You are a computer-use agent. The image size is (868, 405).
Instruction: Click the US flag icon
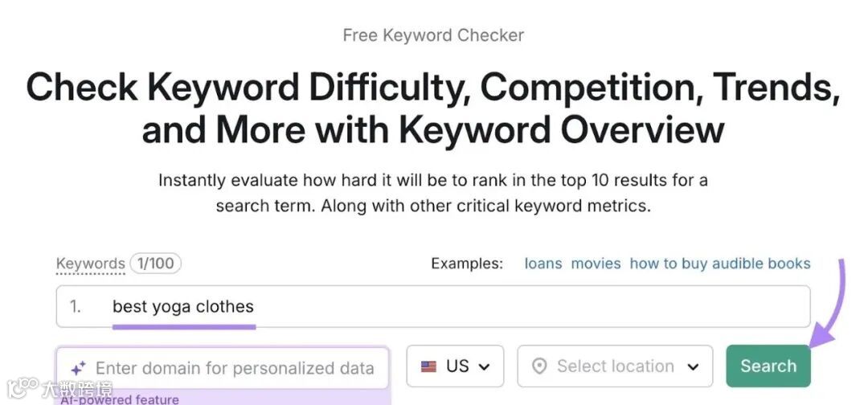click(x=429, y=366)
